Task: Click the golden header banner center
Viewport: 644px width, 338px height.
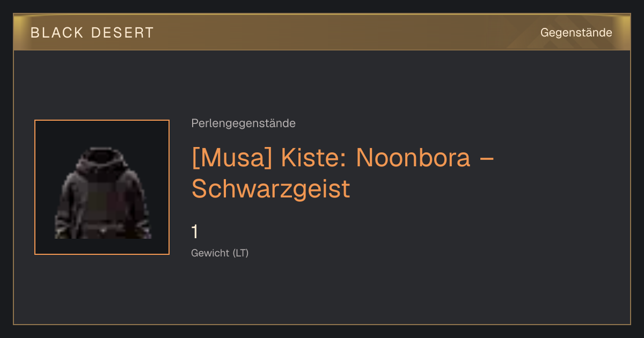Action: pos(322,32)
